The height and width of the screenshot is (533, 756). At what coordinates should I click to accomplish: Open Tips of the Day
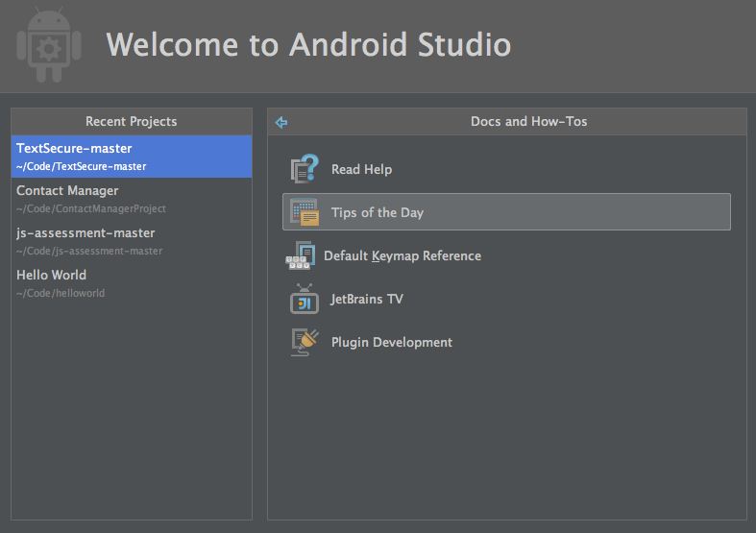(378, 212)
